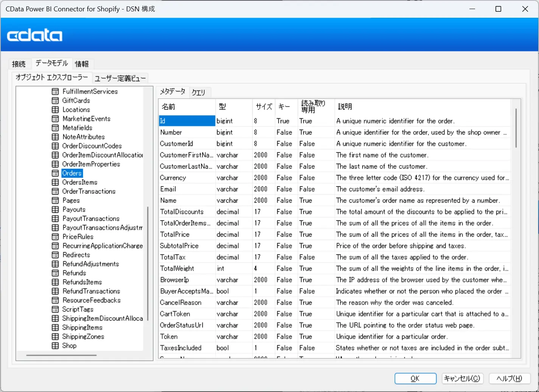Click the icon beside ScriptTags
Viewport: 539px width, 392px height.
55,309
